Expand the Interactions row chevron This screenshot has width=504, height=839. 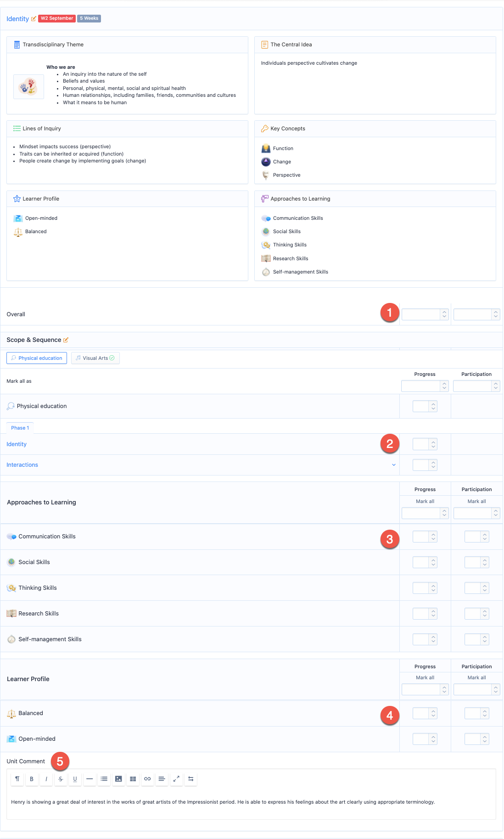[x=394, y=465]
